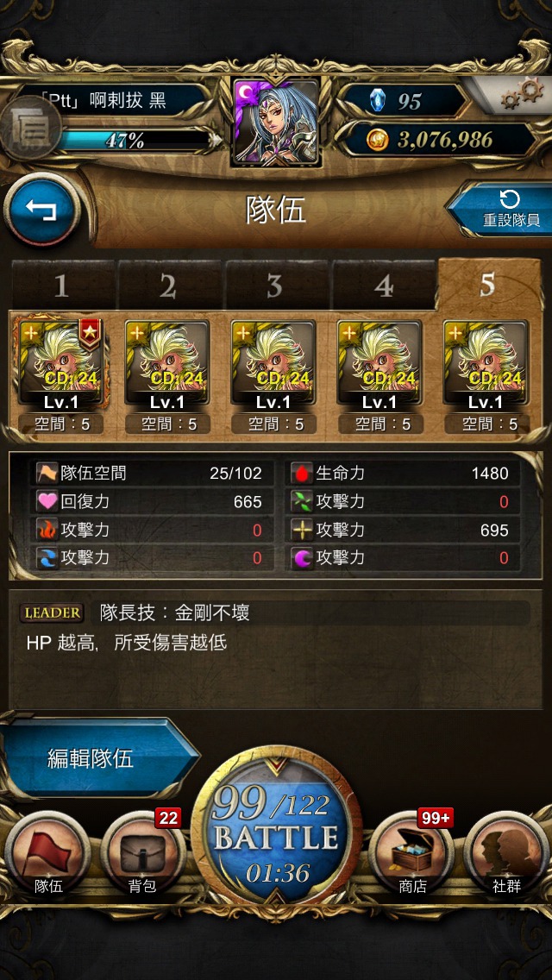The width and height of the screenshot is (552, 980).
Task: Tap the 47% experience progress bar
Action: [x=133, y=141]
